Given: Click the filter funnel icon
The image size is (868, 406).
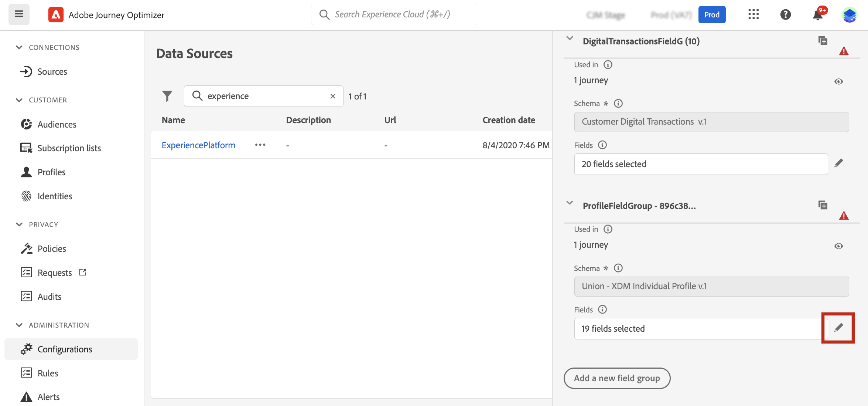Looking at the screenshot, I should pyautogui.click(x=167, y=96).
